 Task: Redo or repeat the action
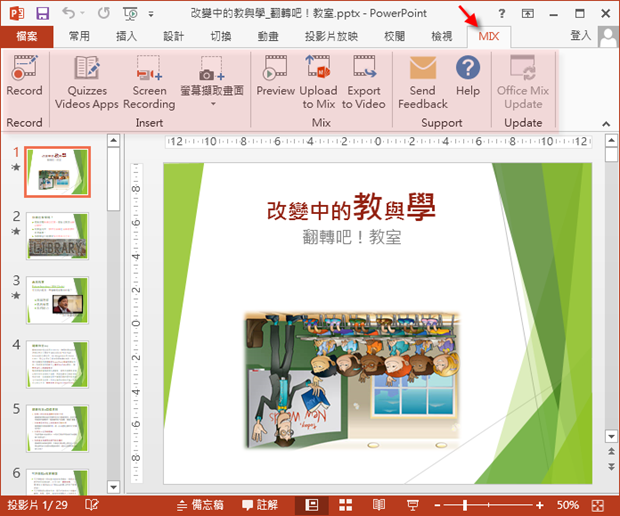[x=104, y=13]
